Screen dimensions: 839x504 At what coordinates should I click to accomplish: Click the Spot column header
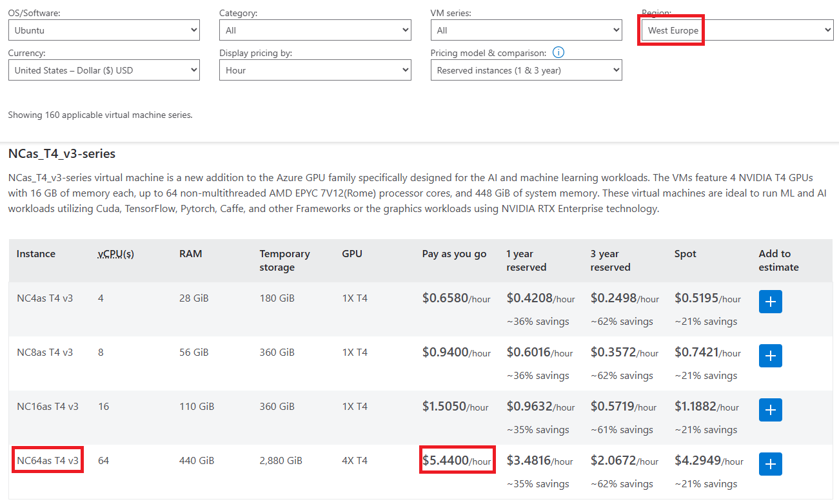tap(686, 254)
